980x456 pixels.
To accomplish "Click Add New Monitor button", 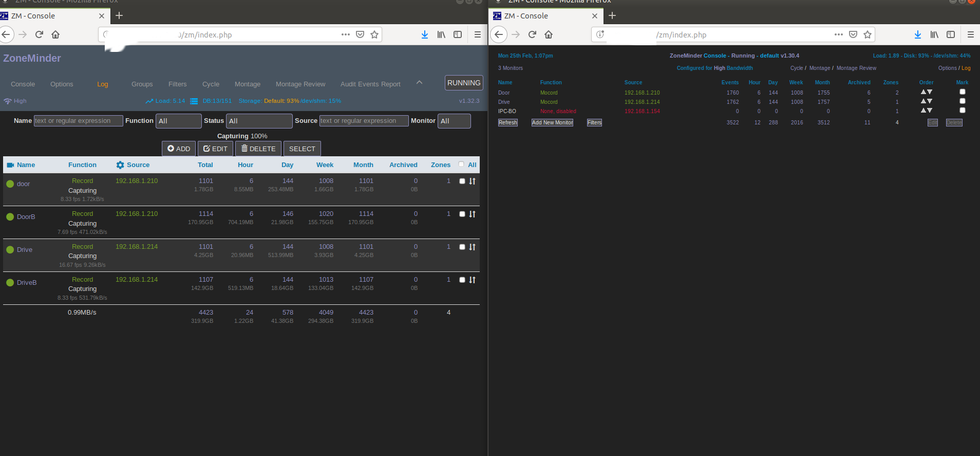I will coord(552,123).
